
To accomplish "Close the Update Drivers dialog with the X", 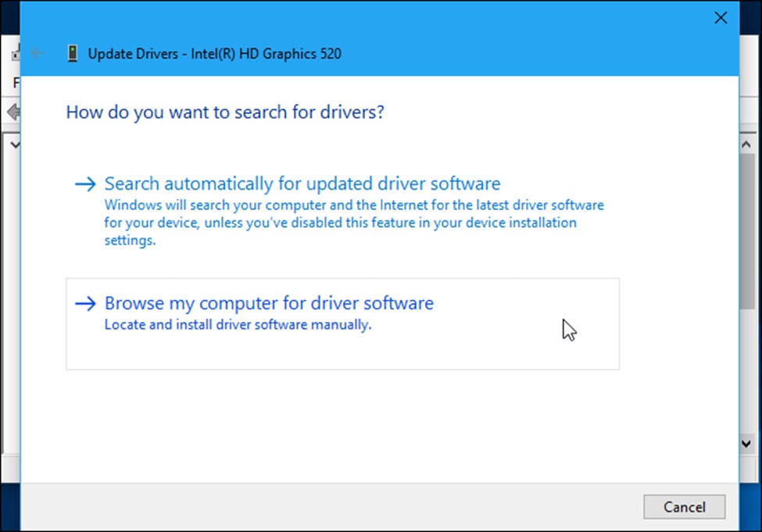I will pos(721,18).
